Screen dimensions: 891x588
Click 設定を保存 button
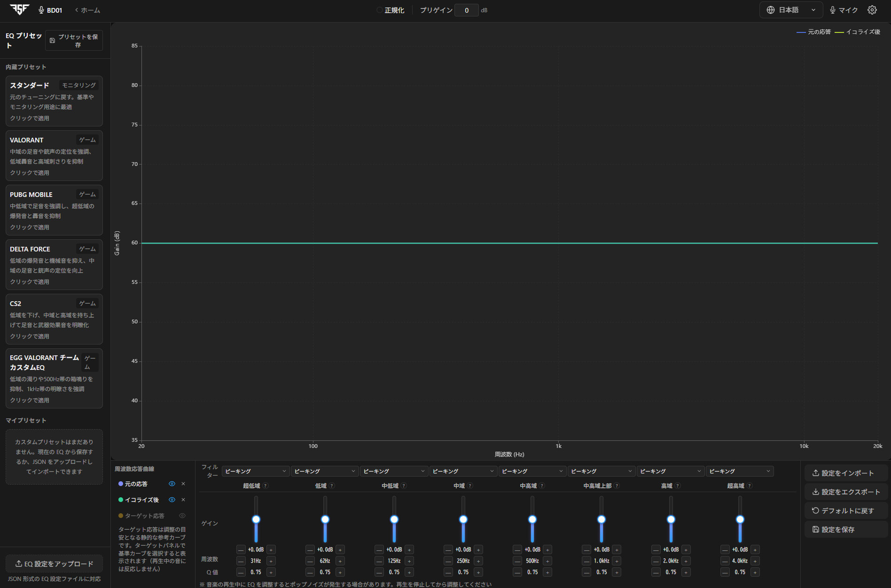846,529
